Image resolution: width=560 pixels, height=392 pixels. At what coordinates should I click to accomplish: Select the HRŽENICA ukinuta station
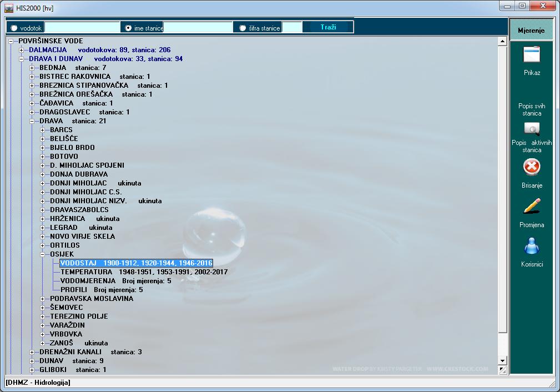click(85, 219)
